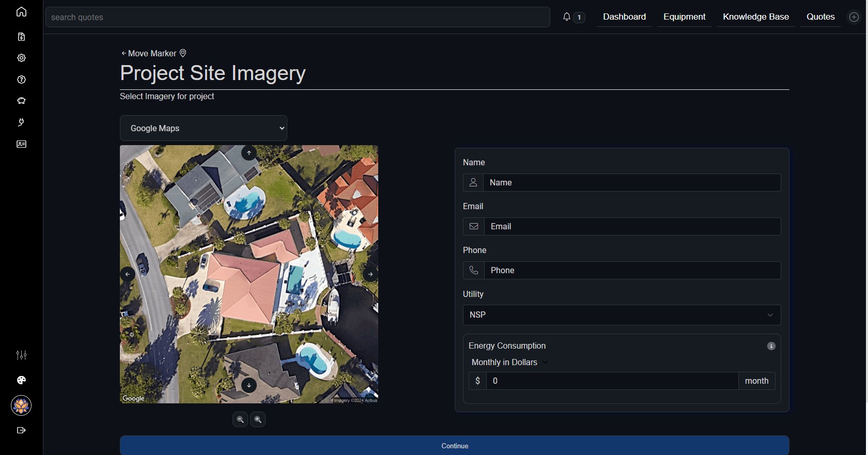868x455 pixels.
Task: Open the plug integrations icon in sidebar
Action: [21, 122]
